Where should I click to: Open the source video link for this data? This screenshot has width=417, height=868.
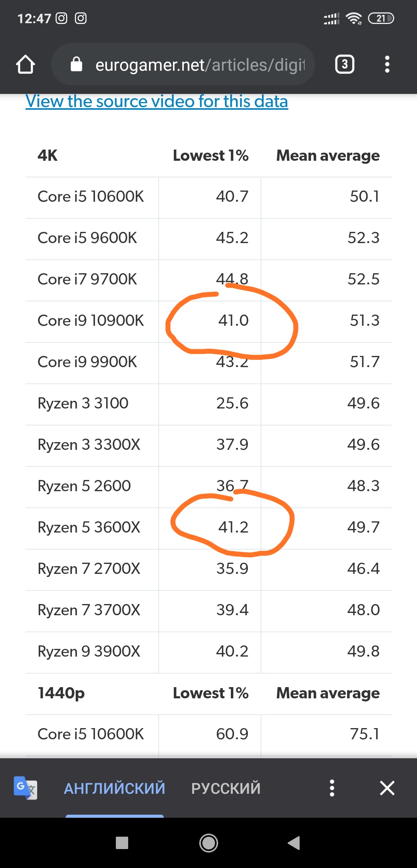tap(157, 102)
